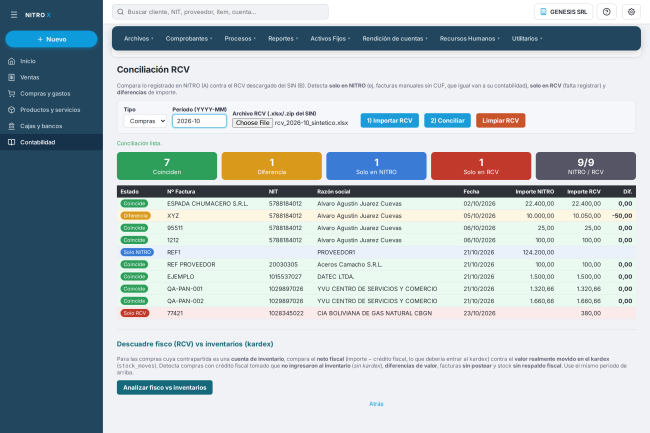Image resolution: width=650 pixels, height=433 pixels.
Task: Click the Descuadre fisco (RCV) vs inventarios heading
Action: coord(195,344)
